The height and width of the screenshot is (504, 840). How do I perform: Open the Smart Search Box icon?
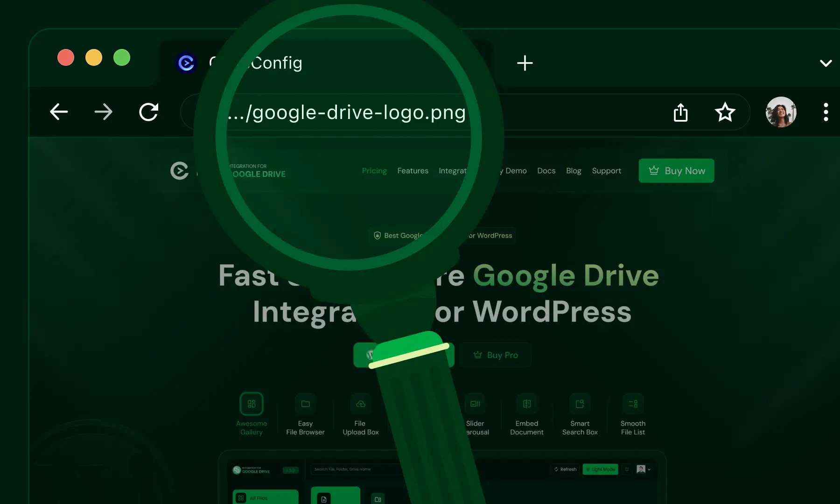580,404
